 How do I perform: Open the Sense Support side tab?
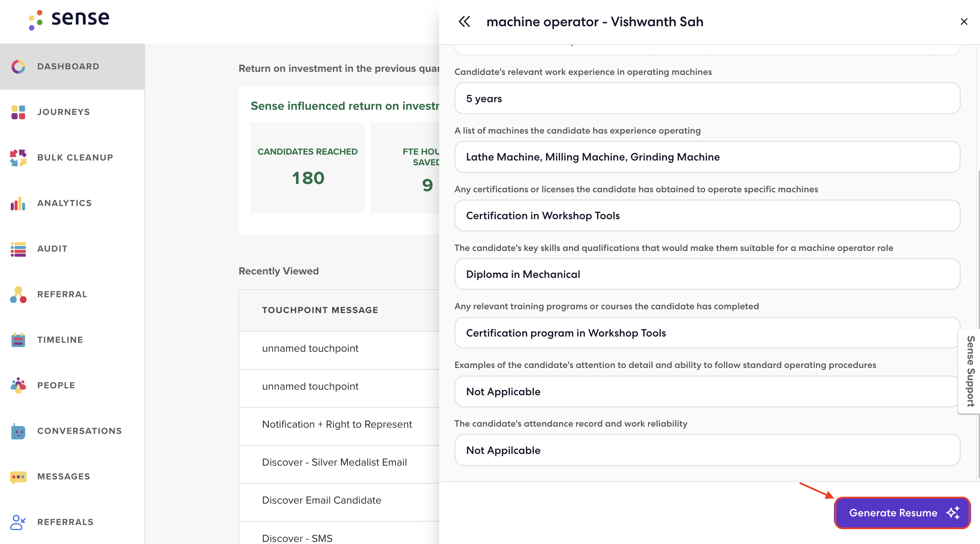(x=970, y=371)
